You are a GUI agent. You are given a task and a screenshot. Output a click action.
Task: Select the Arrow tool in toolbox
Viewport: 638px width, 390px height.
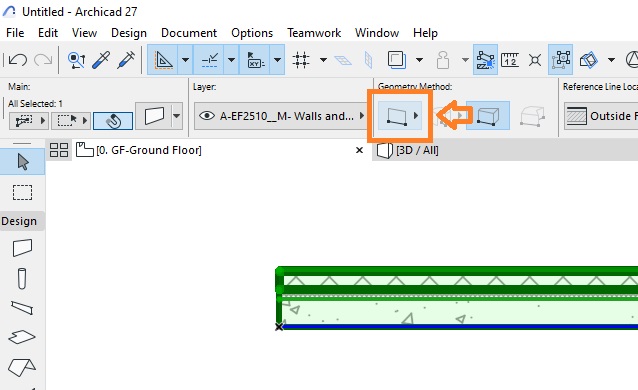click(22, 162)
